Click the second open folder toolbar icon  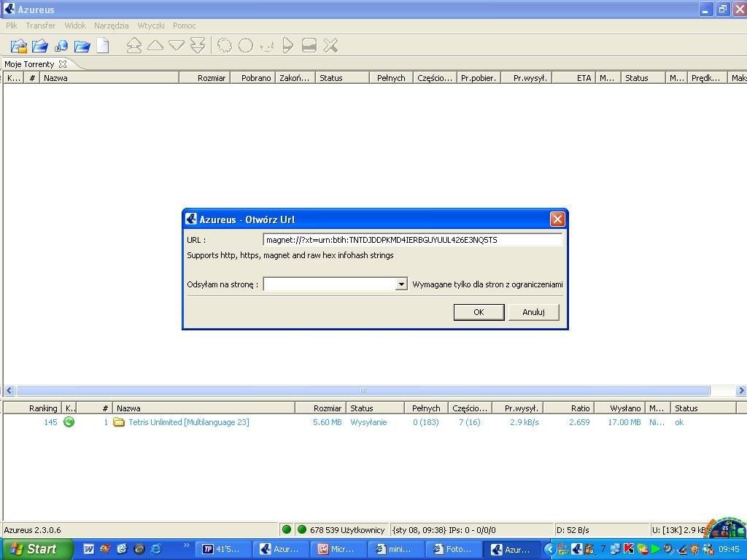point(39,46)
